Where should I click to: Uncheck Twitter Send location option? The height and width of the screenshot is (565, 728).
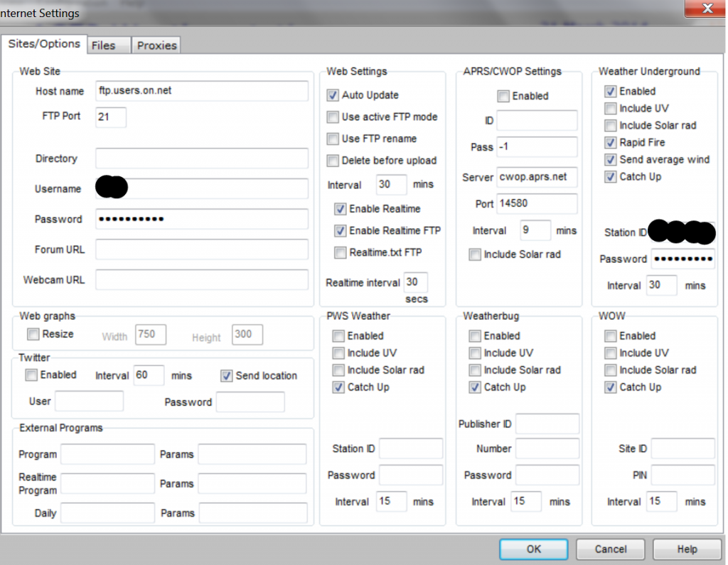click(226, 375)
